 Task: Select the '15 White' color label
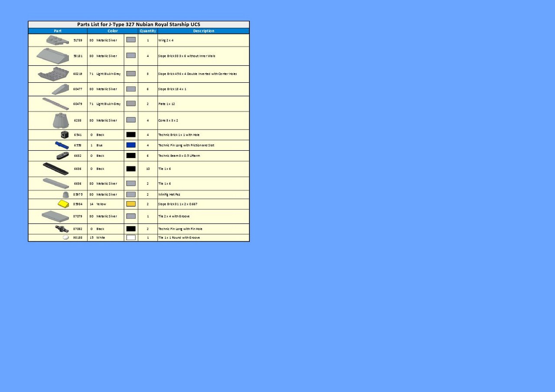point(98,237)
